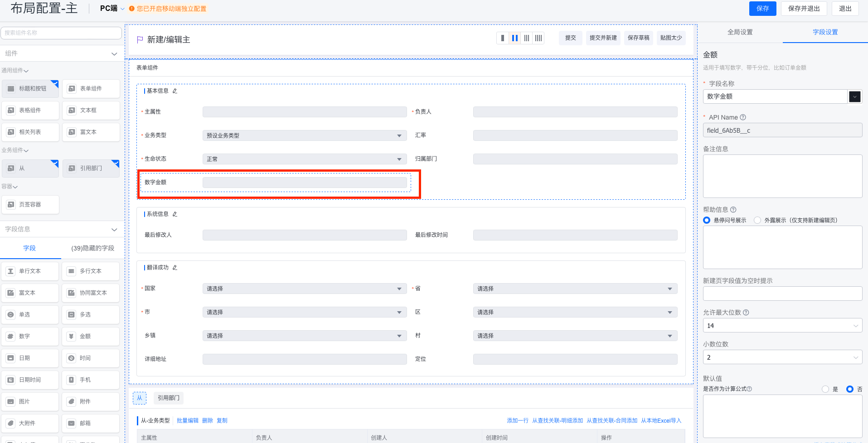Viewport: 868px width, 443px height.
Task: Click the 保存草稿 button
Action: coord(638,38)
